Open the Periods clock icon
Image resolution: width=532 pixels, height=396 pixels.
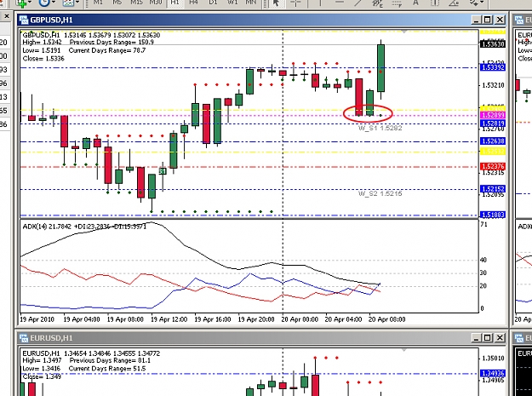(x=44, y=3)
